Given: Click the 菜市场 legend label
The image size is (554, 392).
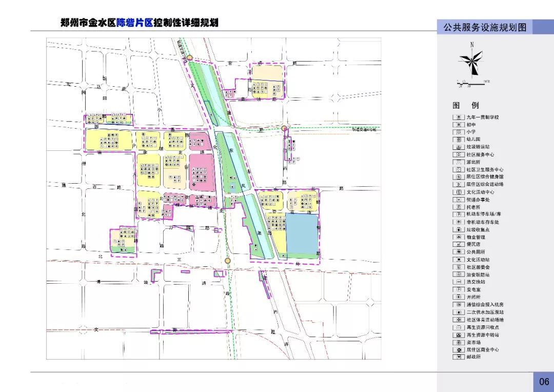Looking at the screenshot, I should click(x=473, y=342).
